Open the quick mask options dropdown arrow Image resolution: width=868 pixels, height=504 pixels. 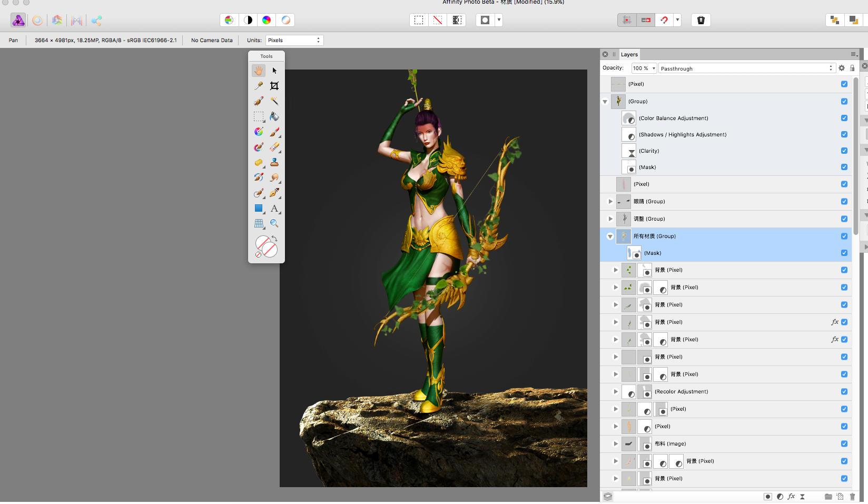[499, 20]
